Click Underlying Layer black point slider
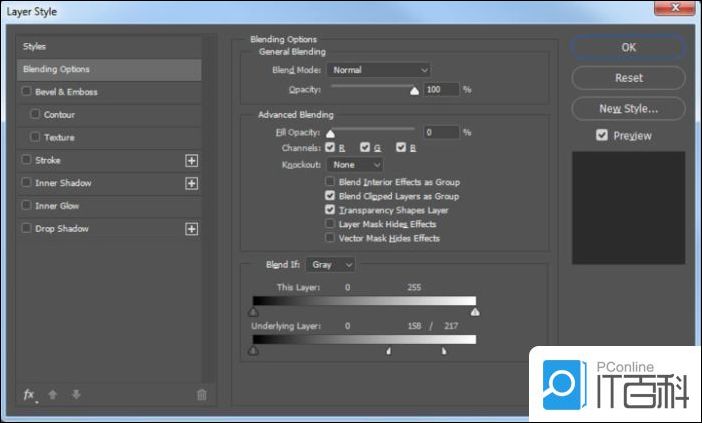Image resolution: width=702 pixels, height=423 pixels. (x=253, y=350)
